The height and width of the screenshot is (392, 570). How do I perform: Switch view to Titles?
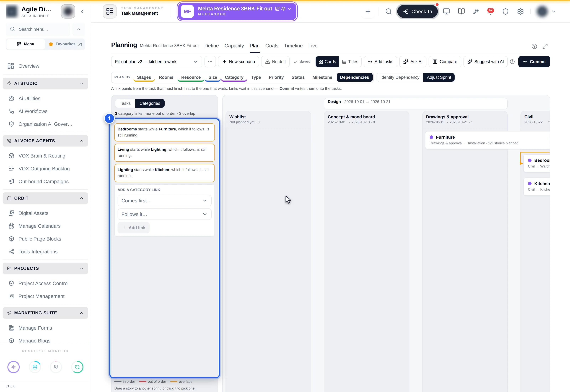(x=350, y=62)
